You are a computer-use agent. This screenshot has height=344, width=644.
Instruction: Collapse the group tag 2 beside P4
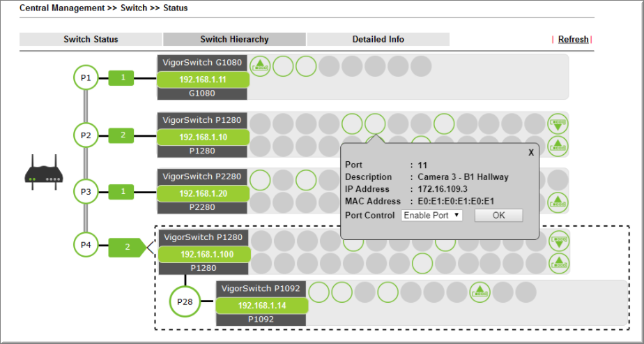(128, 247)
